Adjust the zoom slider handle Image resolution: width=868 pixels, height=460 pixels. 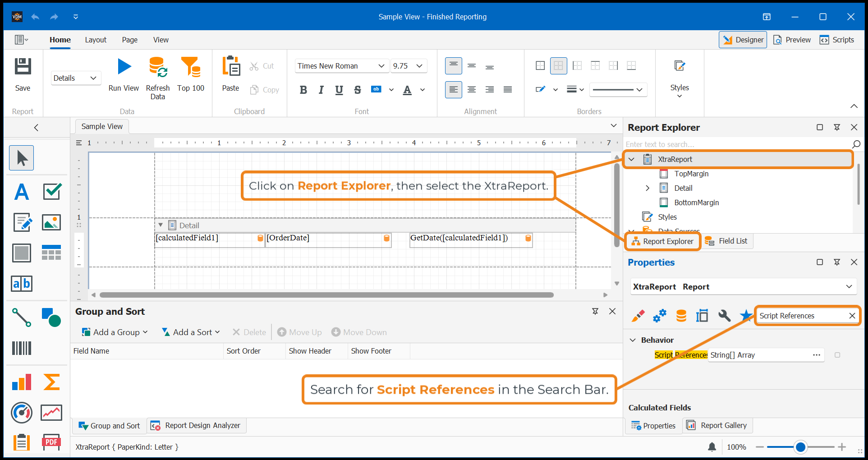[x=800, y=447]
